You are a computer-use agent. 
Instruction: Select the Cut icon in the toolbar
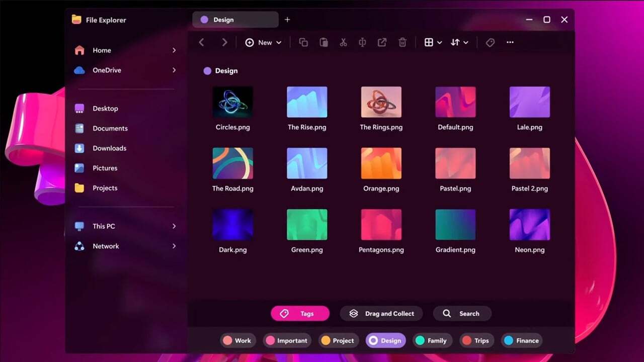pyautogui.click(x=343, y=42)
